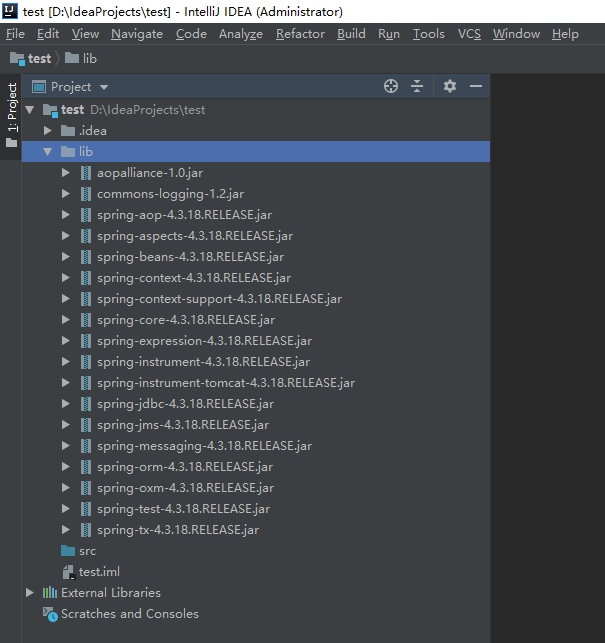This screenshot has width=605, height=643.
Task: Open the Window menu
Action: tap(516, 34)
